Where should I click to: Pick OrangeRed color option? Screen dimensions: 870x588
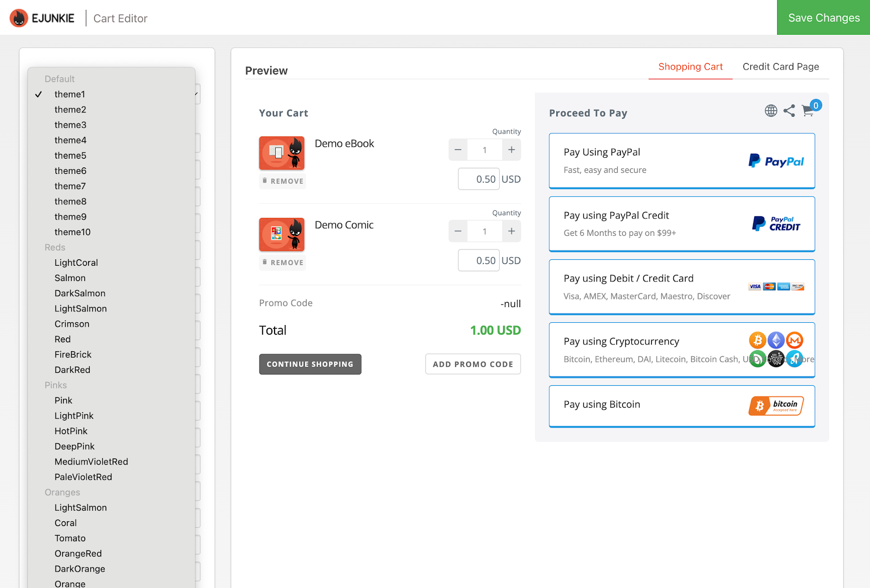click(x=111, y=553)
